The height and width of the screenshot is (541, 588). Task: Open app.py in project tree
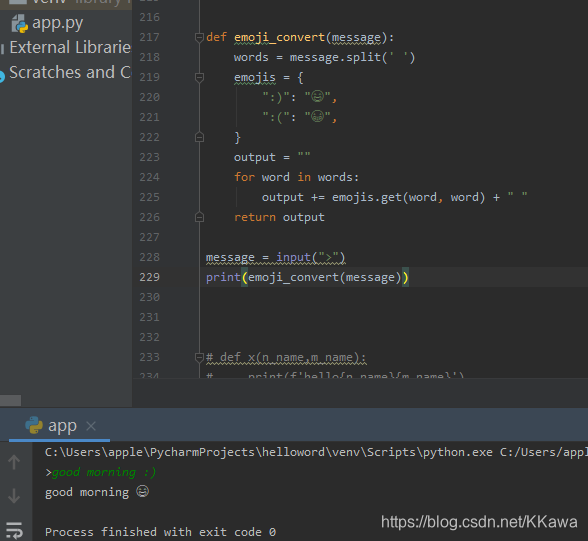click(x=57, y=24)
